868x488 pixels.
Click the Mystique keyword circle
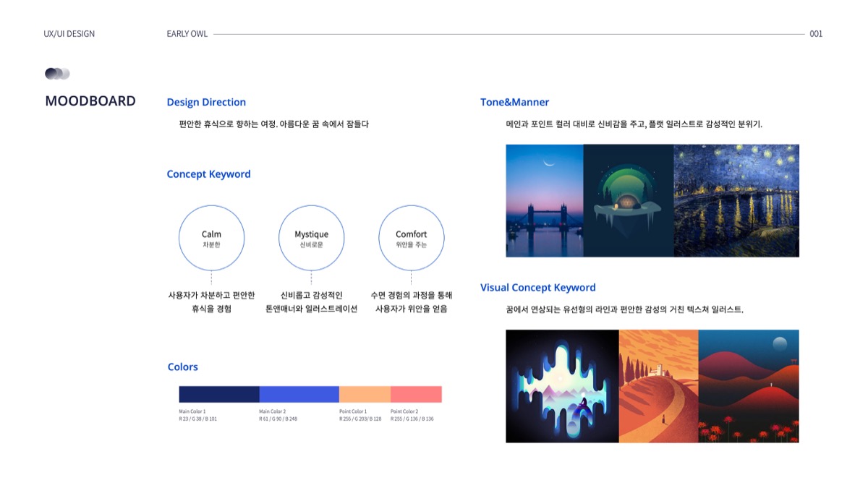(x=311, y=238)
